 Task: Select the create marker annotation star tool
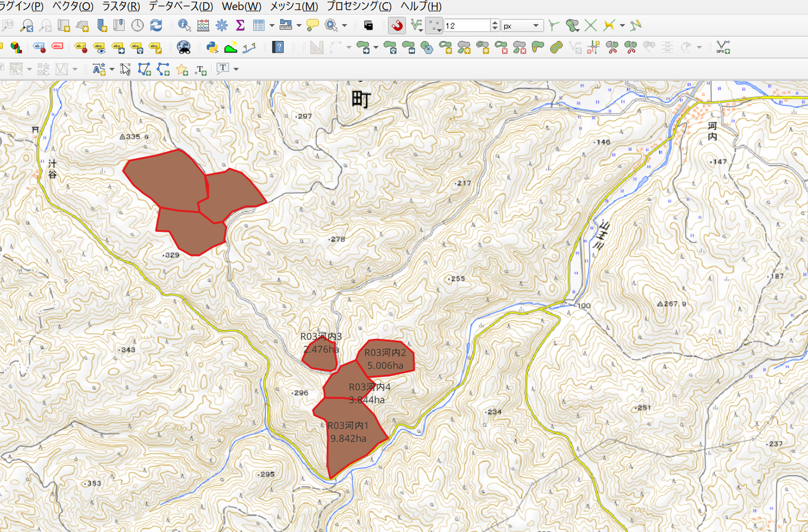click(x=182, y=69)
